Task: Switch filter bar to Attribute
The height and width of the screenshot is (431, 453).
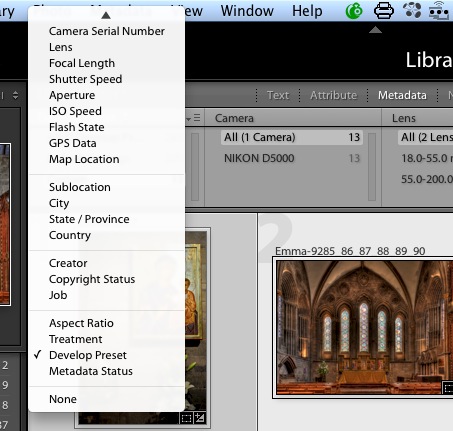Action: coord(333,95)
